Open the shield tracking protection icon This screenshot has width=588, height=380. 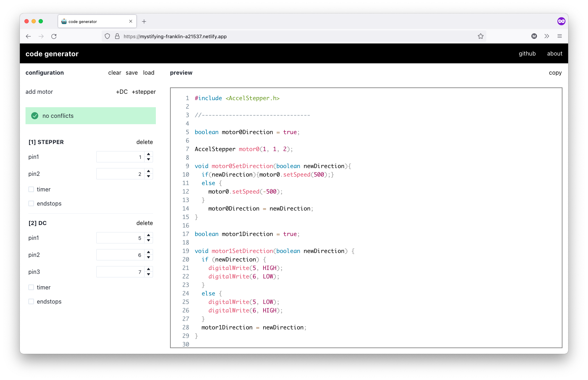pos(107,36)
